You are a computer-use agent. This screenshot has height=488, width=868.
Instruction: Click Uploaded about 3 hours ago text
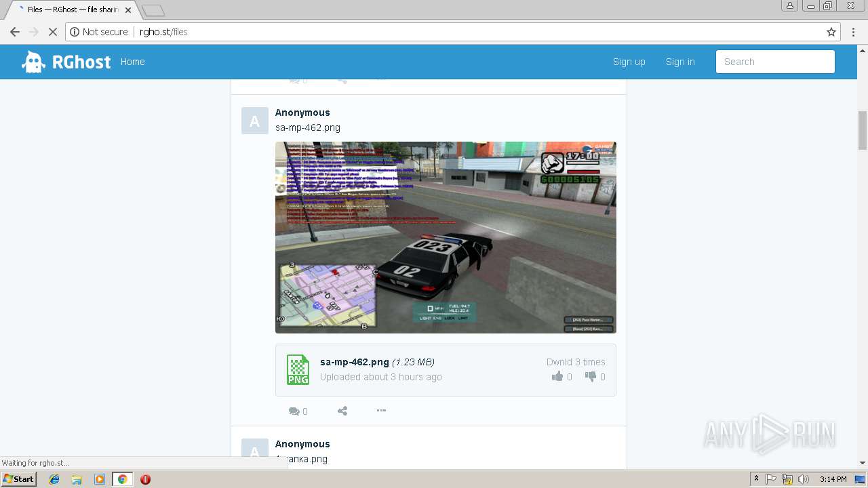pyautogui.click(x=381, y=377)
